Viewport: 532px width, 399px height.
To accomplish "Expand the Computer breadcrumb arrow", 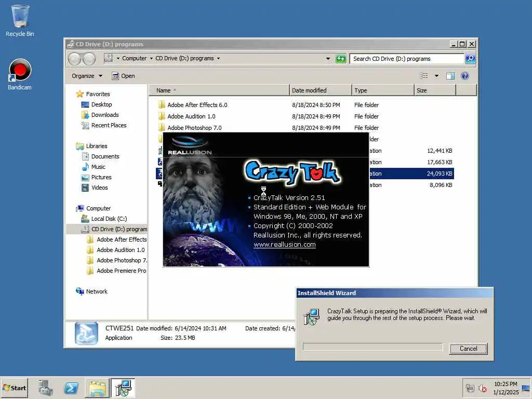I will coord(151,59).
